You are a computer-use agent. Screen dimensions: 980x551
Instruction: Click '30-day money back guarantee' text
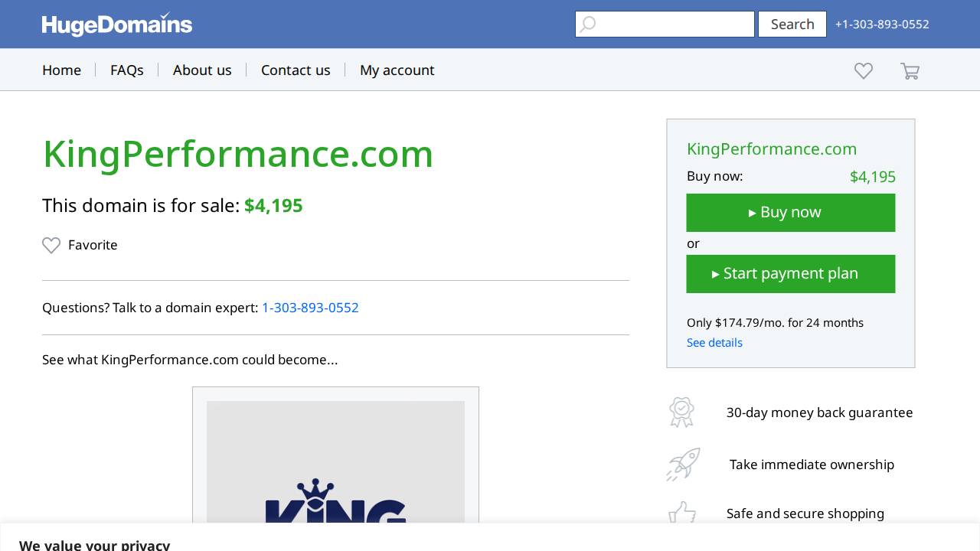[x=819, y=412]
